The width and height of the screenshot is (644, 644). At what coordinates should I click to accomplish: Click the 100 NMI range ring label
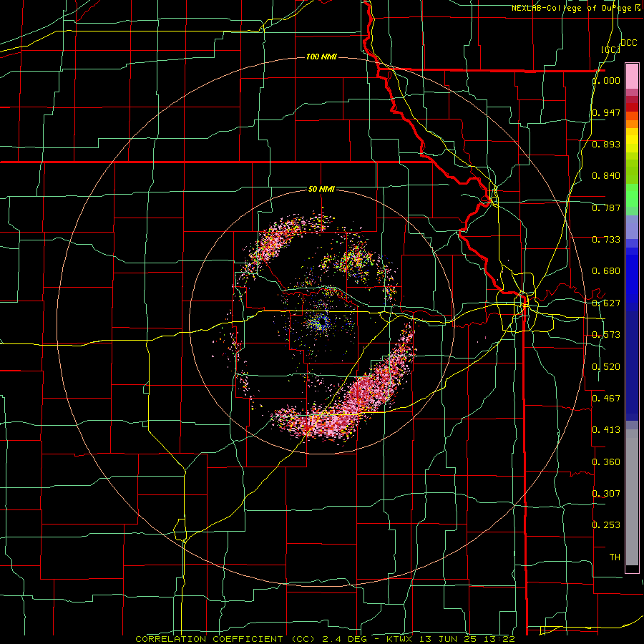pos(321,57)
